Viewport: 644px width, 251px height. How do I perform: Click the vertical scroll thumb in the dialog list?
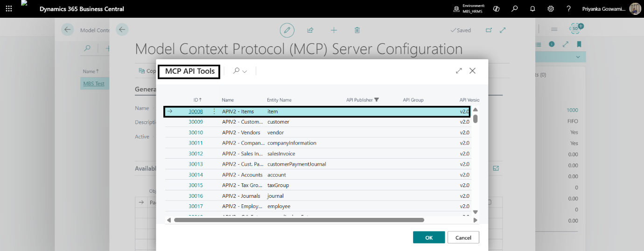475,119
